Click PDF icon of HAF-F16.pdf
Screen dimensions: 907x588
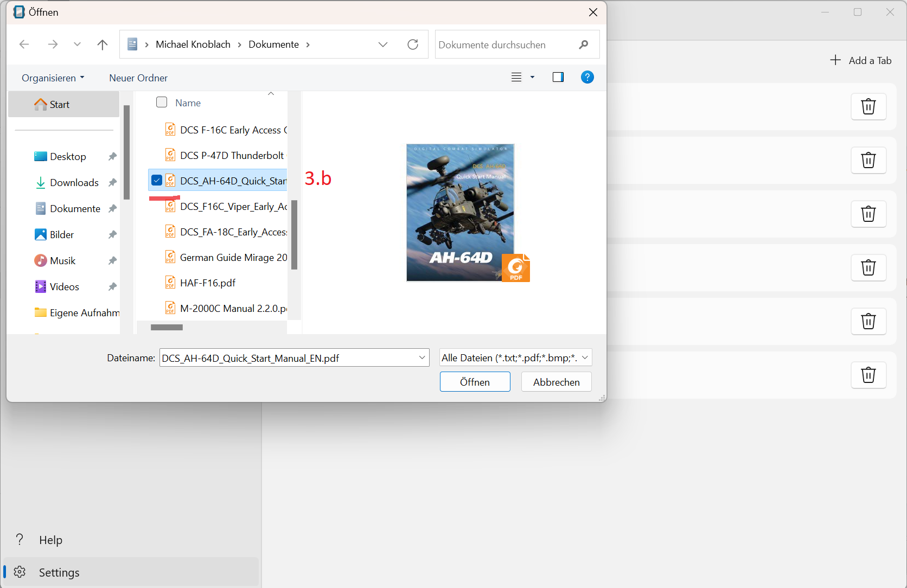tap(170, 283)
